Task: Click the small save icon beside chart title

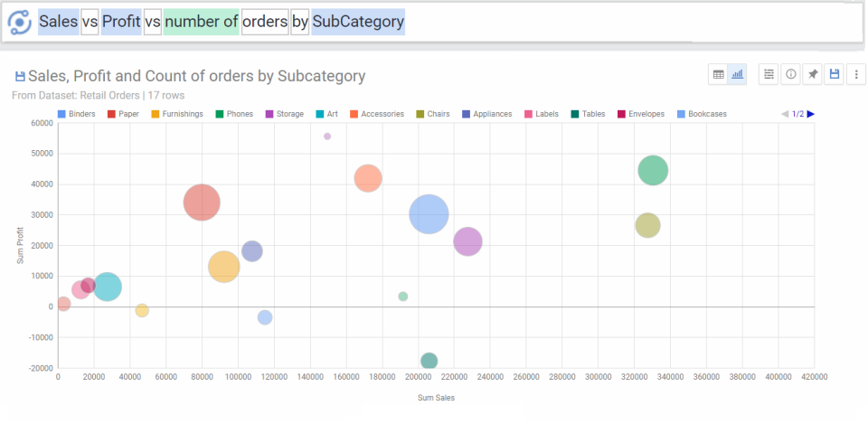Action: (x=20, y=77)
